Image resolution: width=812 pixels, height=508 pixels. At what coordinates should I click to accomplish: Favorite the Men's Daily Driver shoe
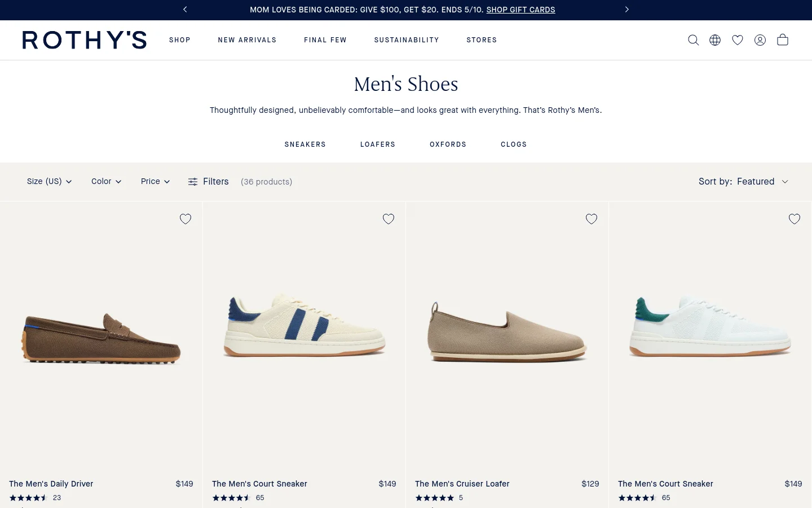tap(186, 219)
